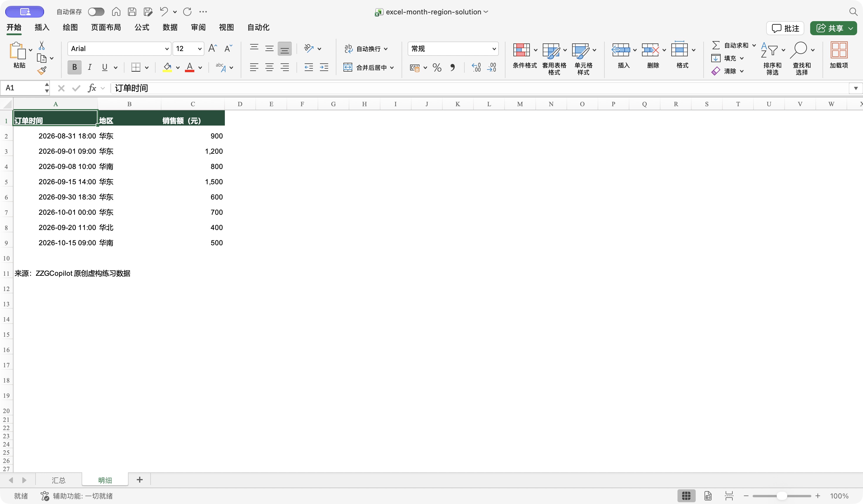The height and width of the screenshot is (504, 863).
Task: Click the Home icon in title bar
Action: (116, 12)
